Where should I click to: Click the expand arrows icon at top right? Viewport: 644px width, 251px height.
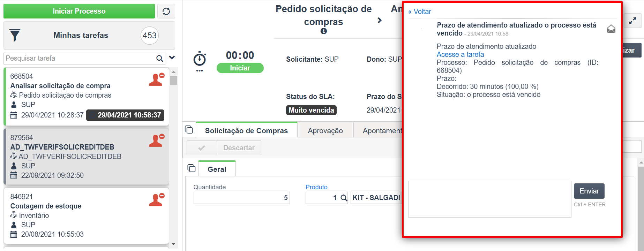[x=632, y=21]
